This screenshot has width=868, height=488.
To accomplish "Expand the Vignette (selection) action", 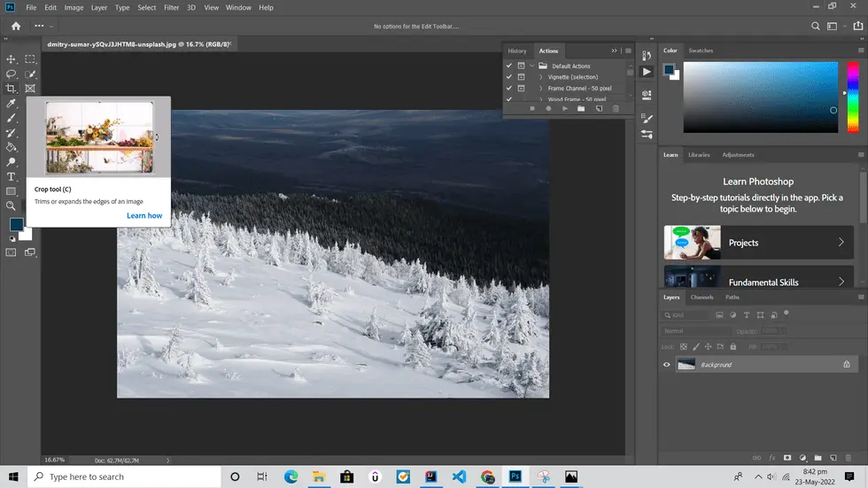I will click(541, 77).
